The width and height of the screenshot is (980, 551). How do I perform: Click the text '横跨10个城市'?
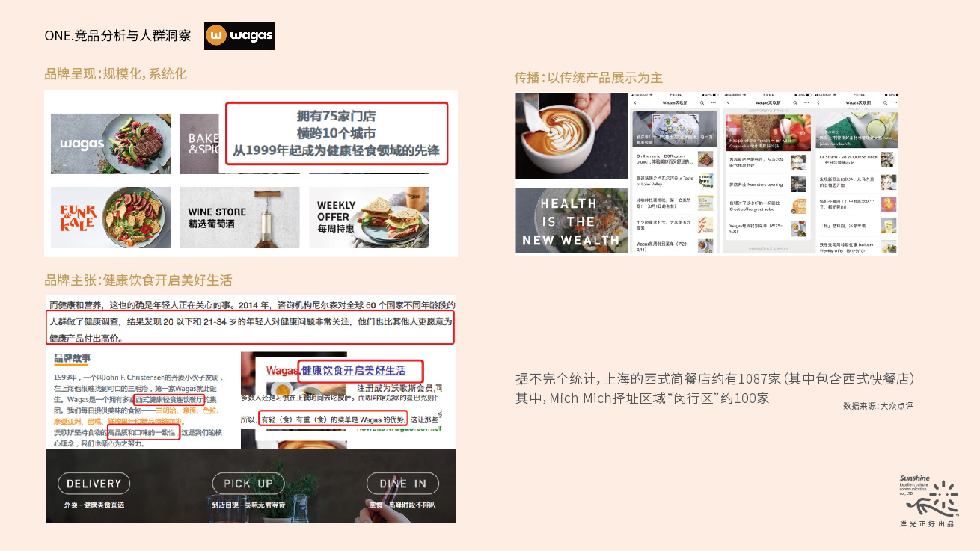click(336, 133)
